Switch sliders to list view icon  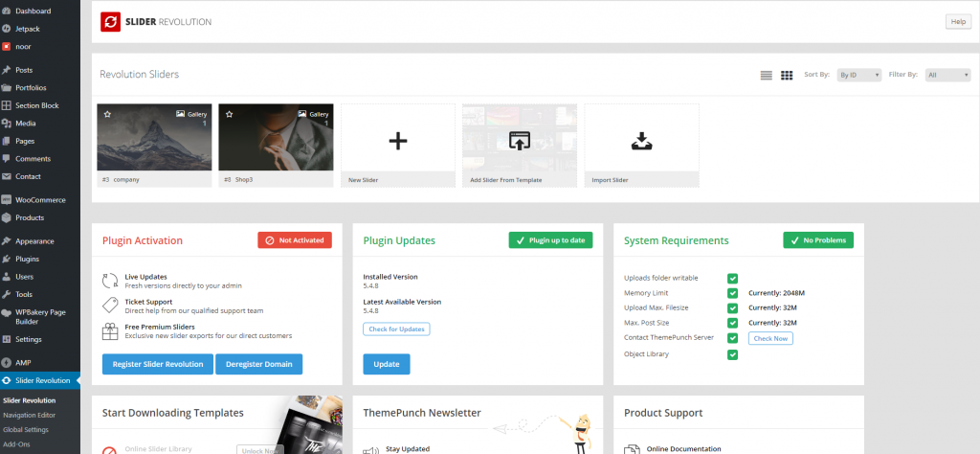(x=767, y=75)
